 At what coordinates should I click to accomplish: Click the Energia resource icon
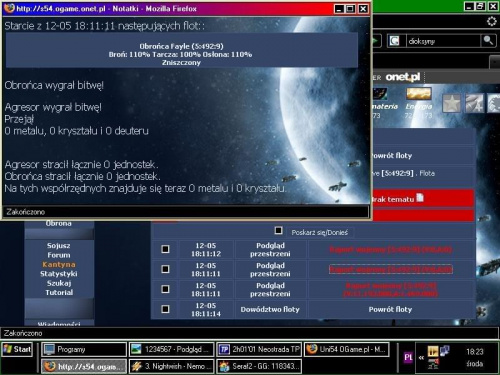coord(419,93)
